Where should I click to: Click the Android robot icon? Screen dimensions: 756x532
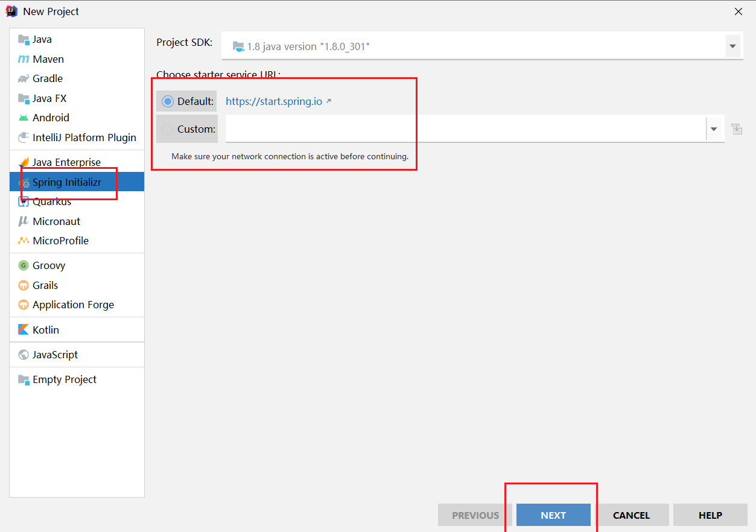[x=24, y=118]
